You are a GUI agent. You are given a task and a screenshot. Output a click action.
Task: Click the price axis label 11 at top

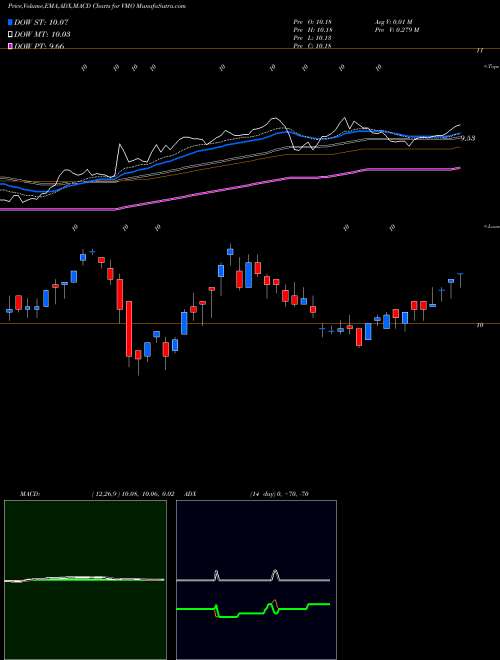pyautogui.click(x=480, y=51)
